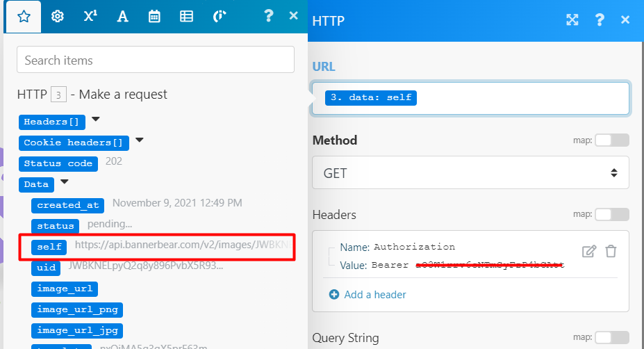Toggle map switch beside Query String

coord(611,337)
